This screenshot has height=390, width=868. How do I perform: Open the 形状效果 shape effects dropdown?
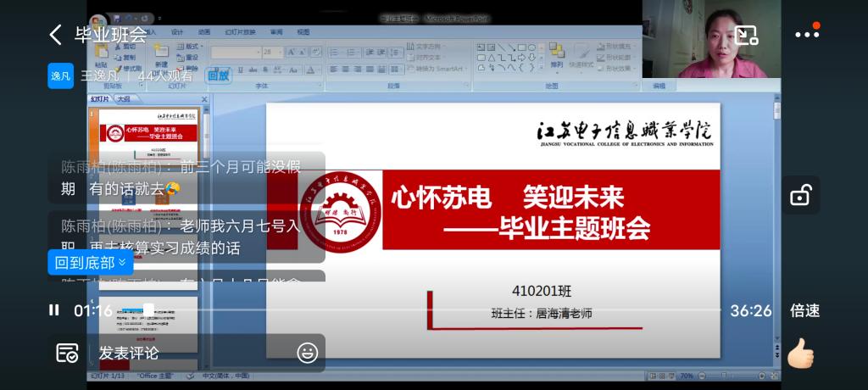click(616, 69)
